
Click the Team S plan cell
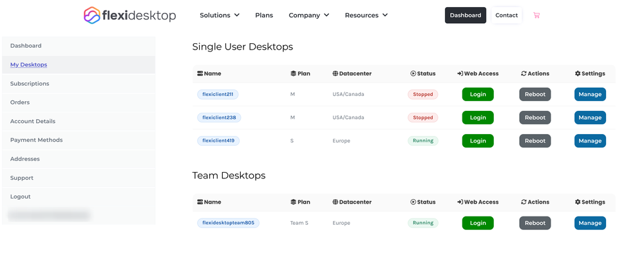click(x=299, y=223)
